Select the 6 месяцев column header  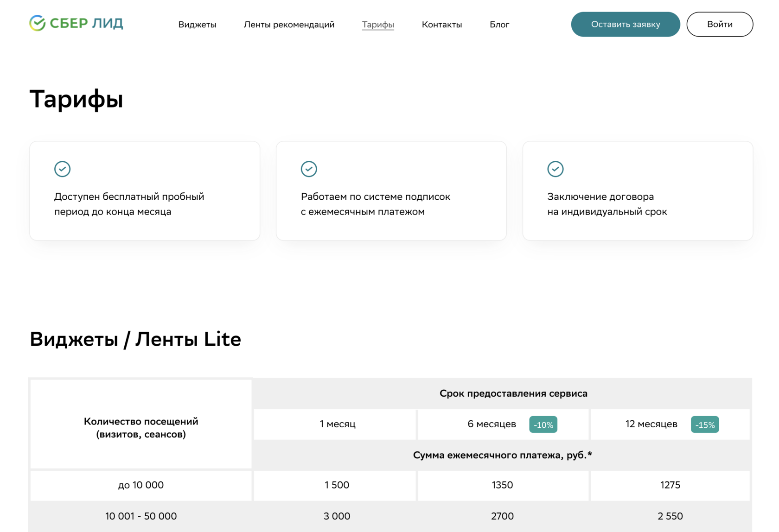click(x=503, y=424)
